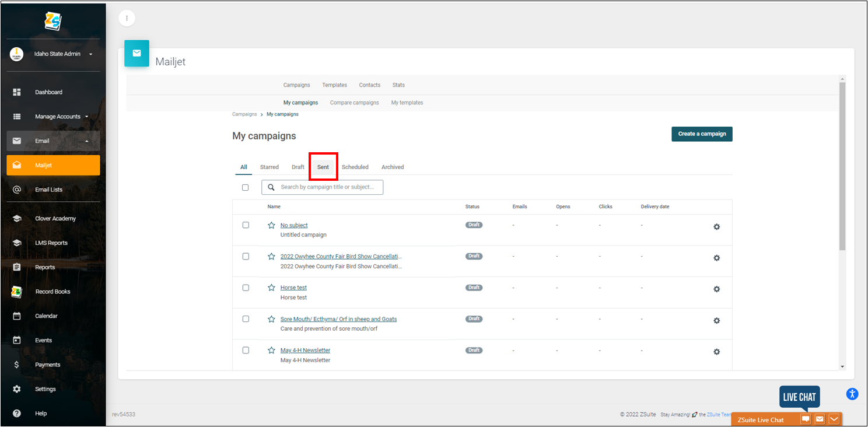
Task: Open Events in the sidebar
Action: pos(43,340)
